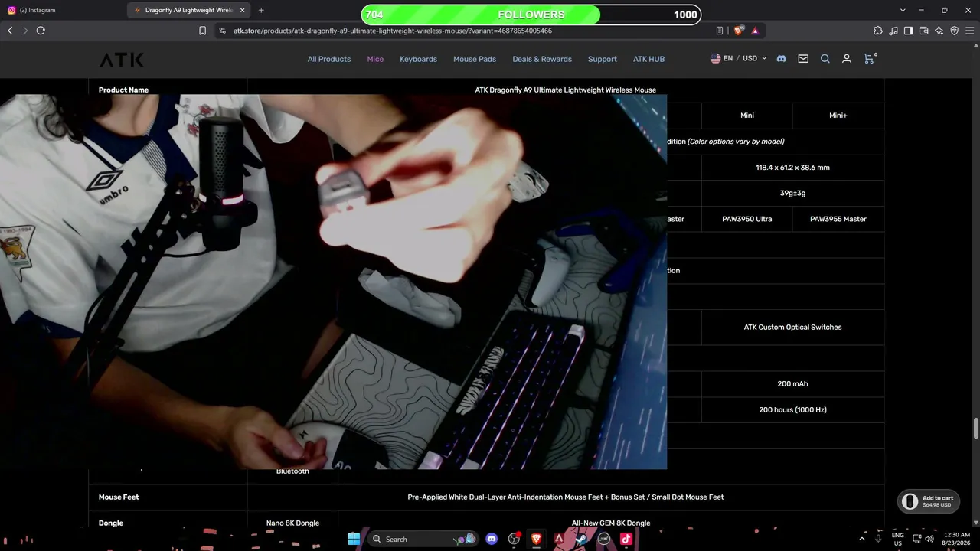
Task: Open the ATK HUB menu link
Action: [648, 59]
